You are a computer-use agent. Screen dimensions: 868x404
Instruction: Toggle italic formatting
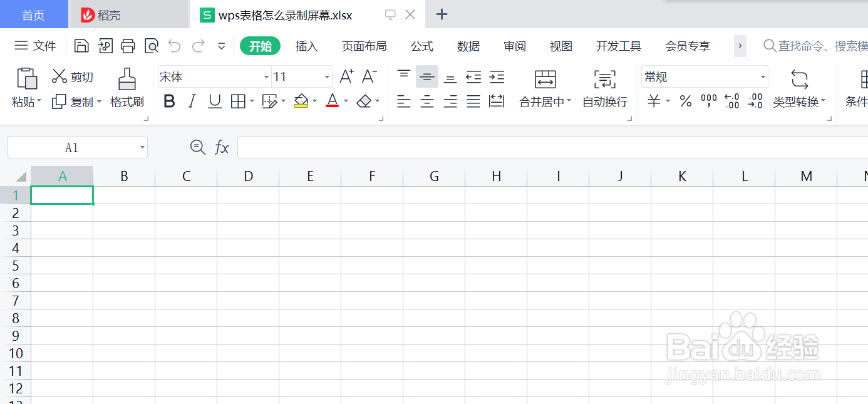[x=192, y=101]
